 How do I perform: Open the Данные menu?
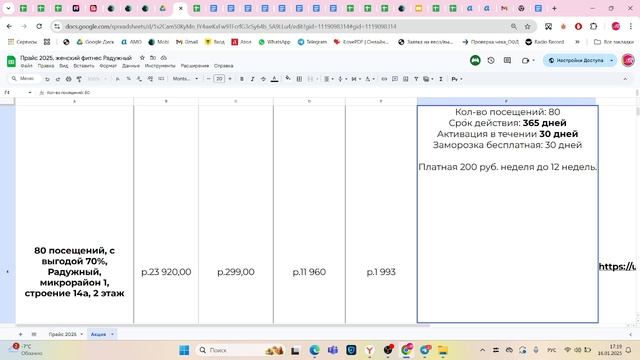point(131,66)
